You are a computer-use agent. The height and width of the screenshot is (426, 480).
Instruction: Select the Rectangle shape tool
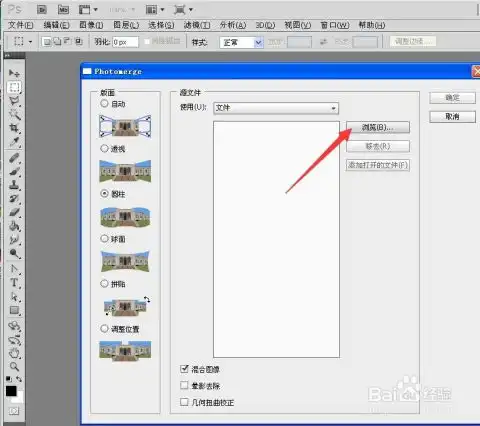[x=14, y=310]
